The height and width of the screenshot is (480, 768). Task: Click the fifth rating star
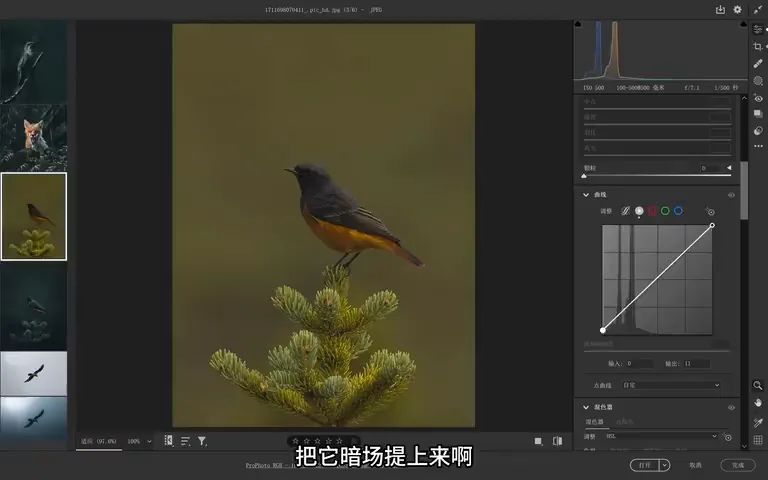(x=339, y=441)
